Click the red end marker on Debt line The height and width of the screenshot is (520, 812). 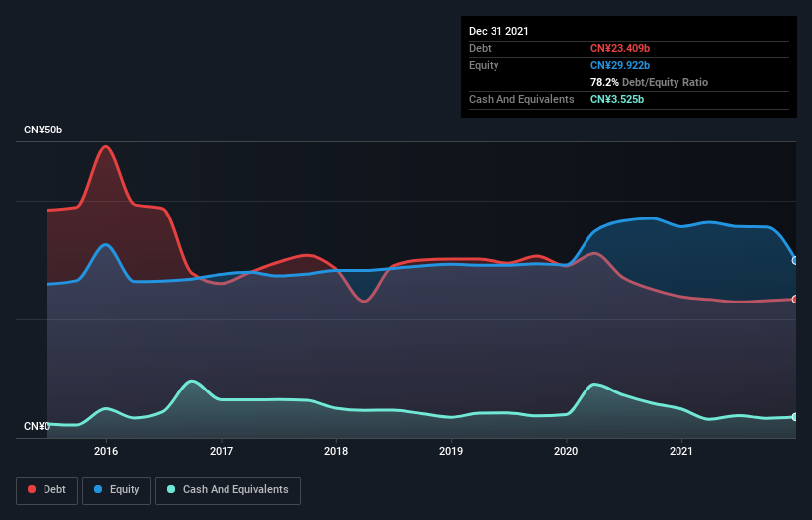(795, 299)
